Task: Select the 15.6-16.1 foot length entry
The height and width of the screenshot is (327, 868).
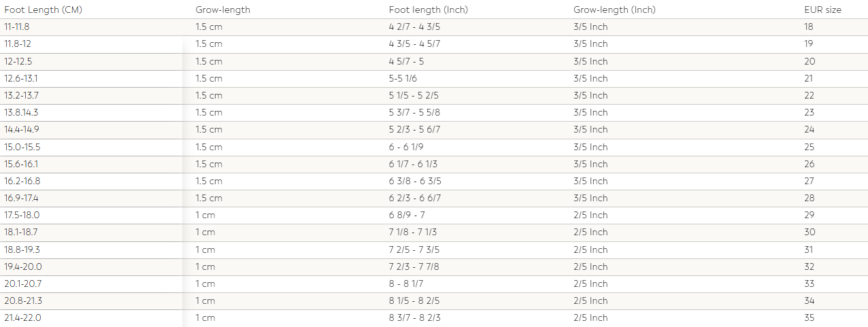Action: [x=22, y=164]
